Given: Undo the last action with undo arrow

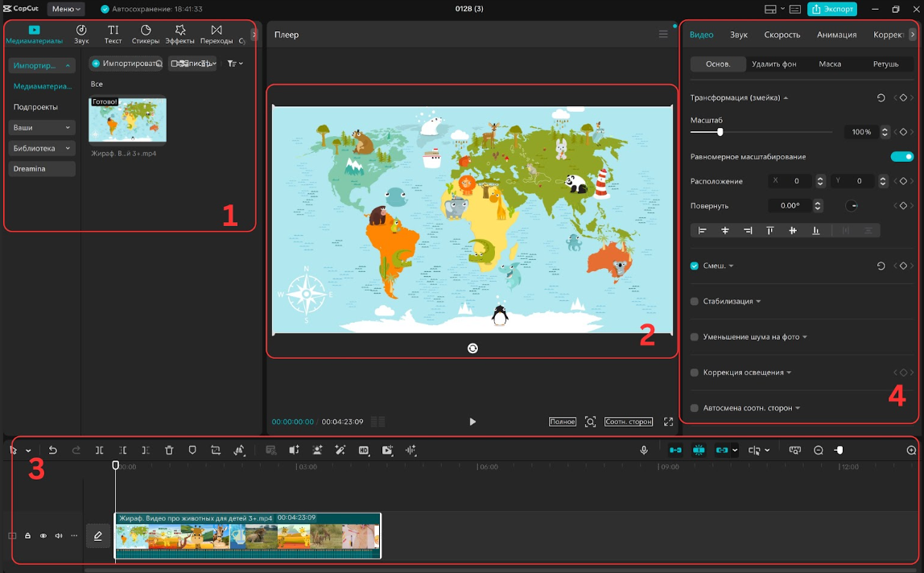Looking at the screenshot, I should [53, 451].
